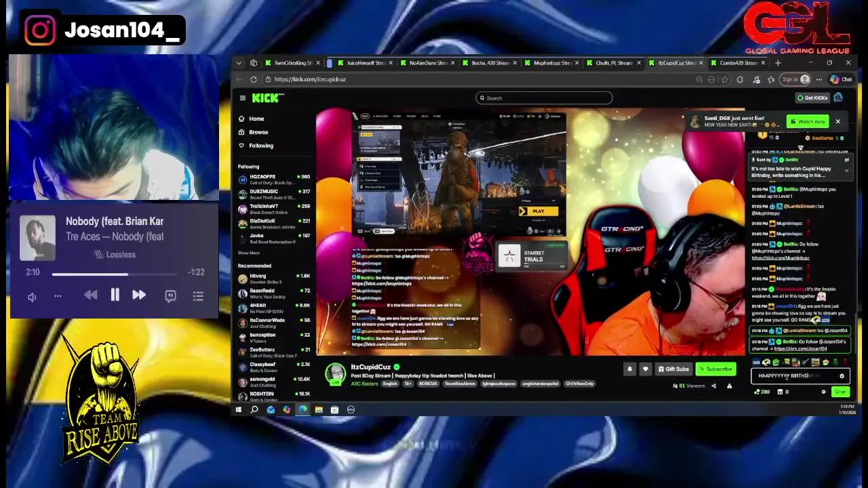
Task: Seek on music player progress bar
Action: tap(115, 274)
